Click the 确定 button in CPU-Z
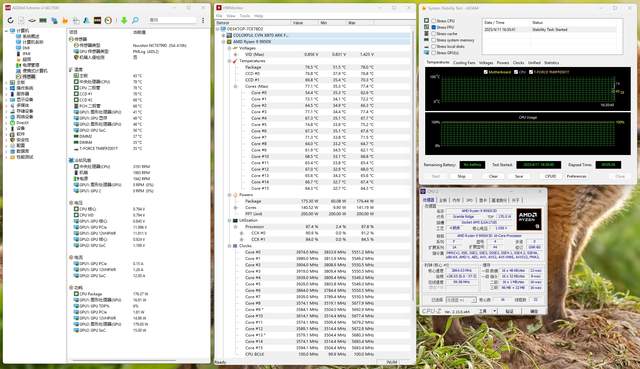This screenshot has width=640, height=369. click(x=533, y=311)
